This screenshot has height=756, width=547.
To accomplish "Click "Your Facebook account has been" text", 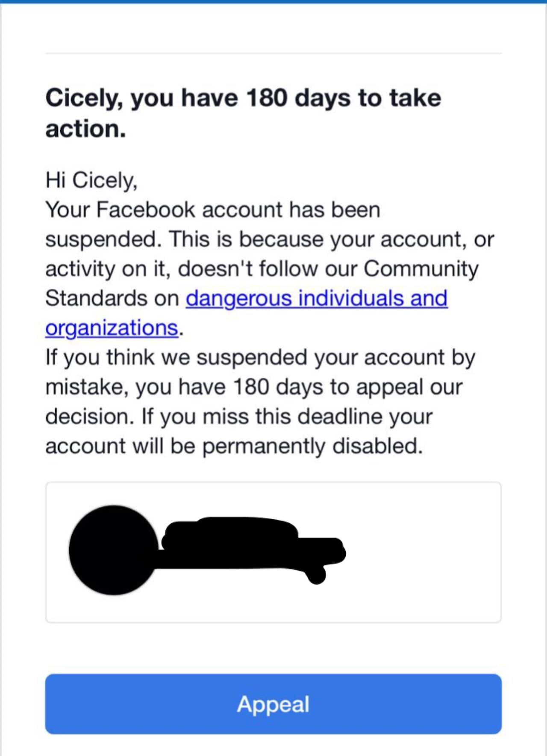I will coord(212,210).
